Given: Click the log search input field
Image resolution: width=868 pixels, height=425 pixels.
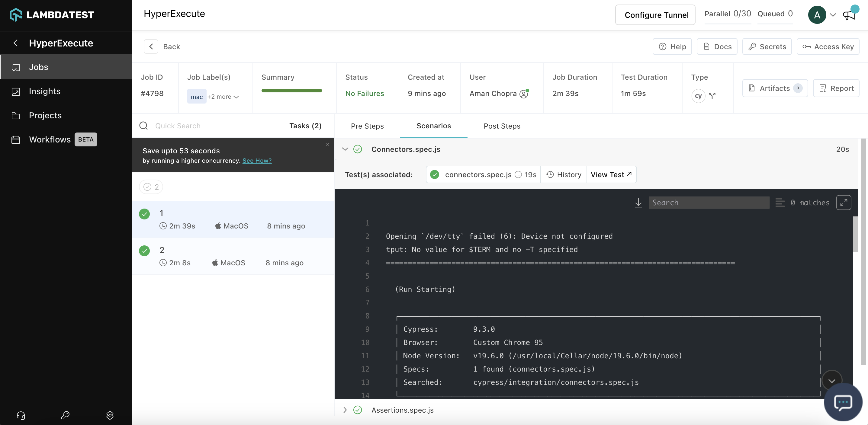Looking at the screenshot, I should coord(709,203).
